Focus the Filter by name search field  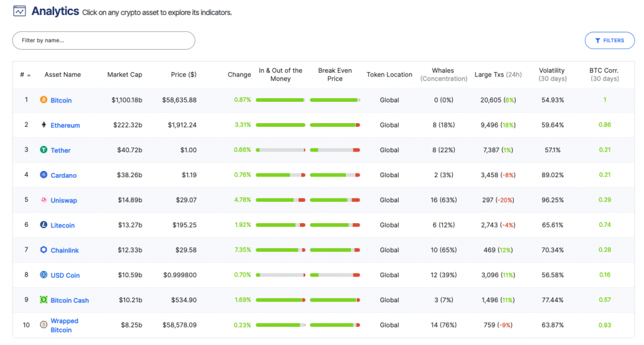click(104, 41)
